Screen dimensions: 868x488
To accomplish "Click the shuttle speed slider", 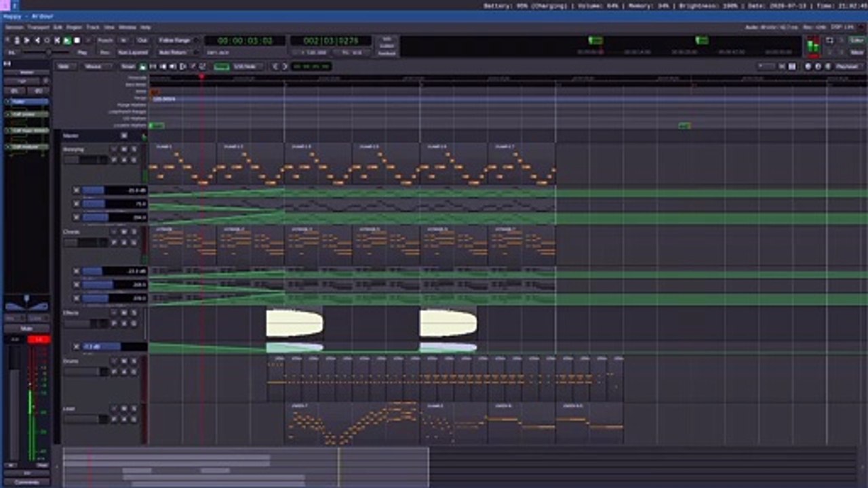I will pyautogui.click(x=50, y=52).
